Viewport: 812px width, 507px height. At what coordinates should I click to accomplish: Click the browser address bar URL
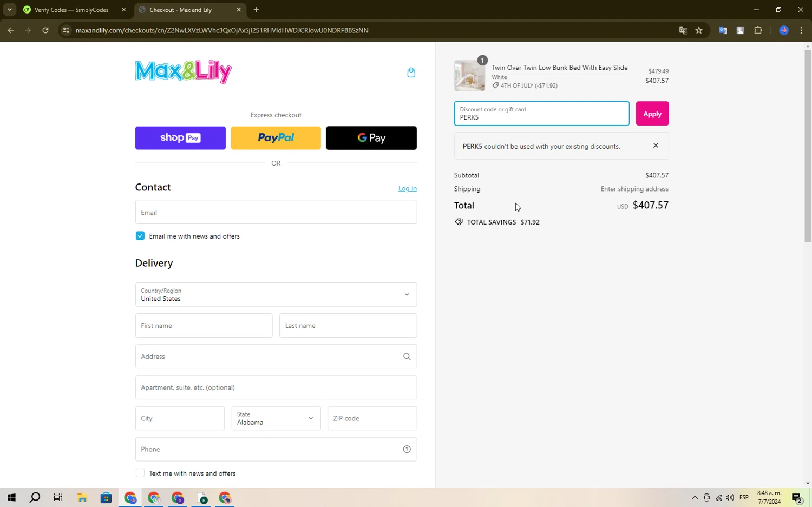click(x=222, y=30)
